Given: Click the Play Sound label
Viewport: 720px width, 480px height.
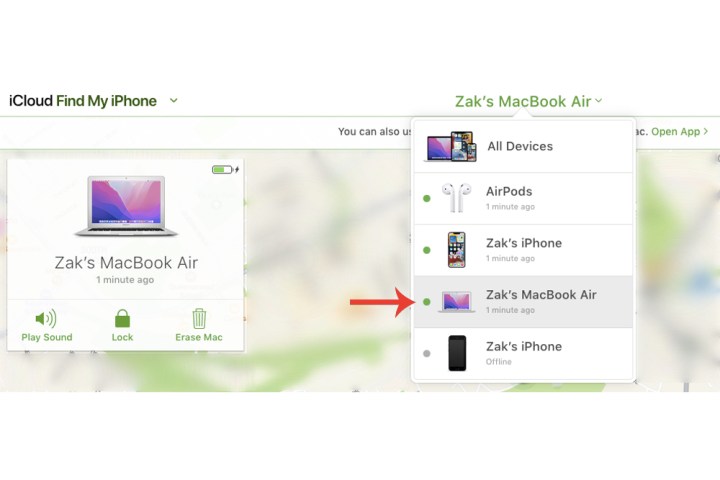Looking at the screenshot, I should tap(47, 337).
